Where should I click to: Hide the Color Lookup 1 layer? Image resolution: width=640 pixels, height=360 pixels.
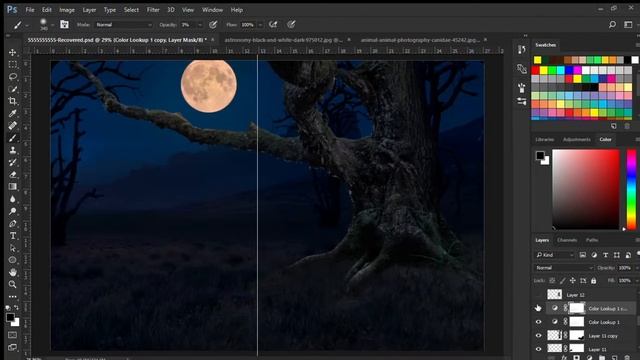538,322
